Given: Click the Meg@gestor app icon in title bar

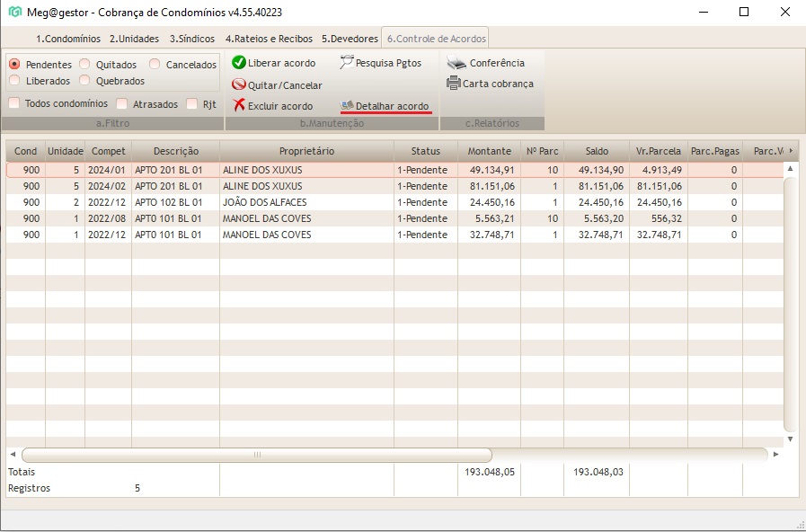Looking at the screenshot, I should click(14, 13).
